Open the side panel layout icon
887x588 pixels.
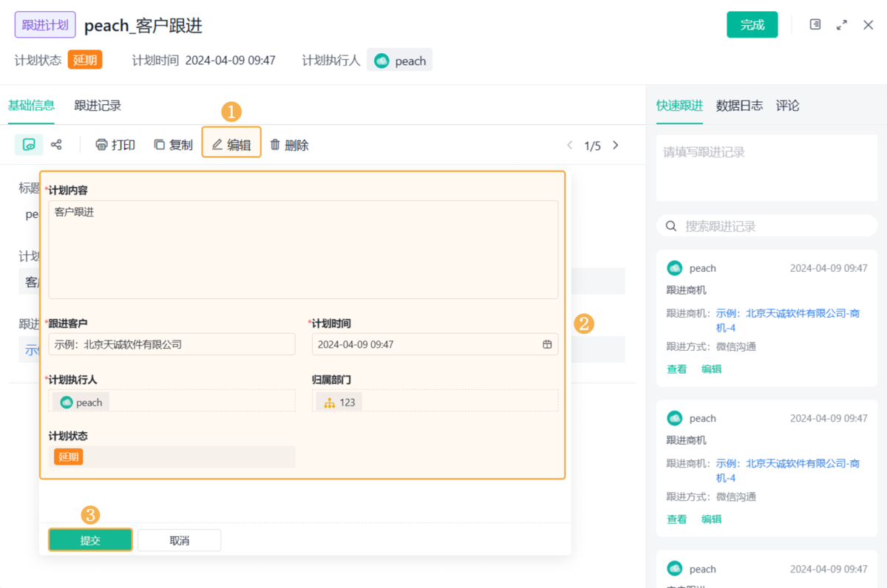point(815,24)
